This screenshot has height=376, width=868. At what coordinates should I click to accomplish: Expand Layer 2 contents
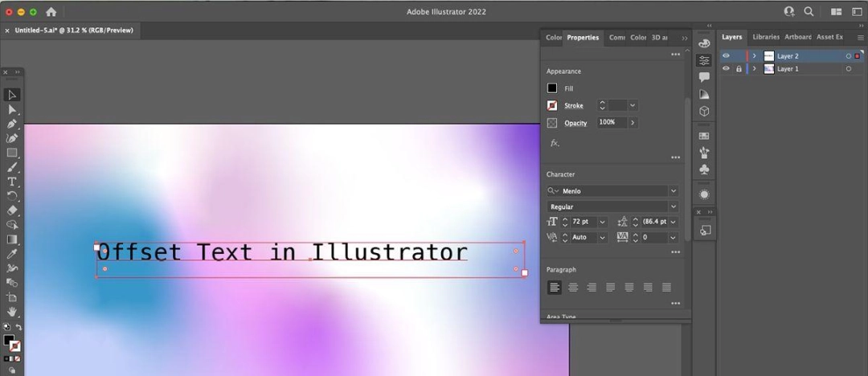[x=754, y=56]
